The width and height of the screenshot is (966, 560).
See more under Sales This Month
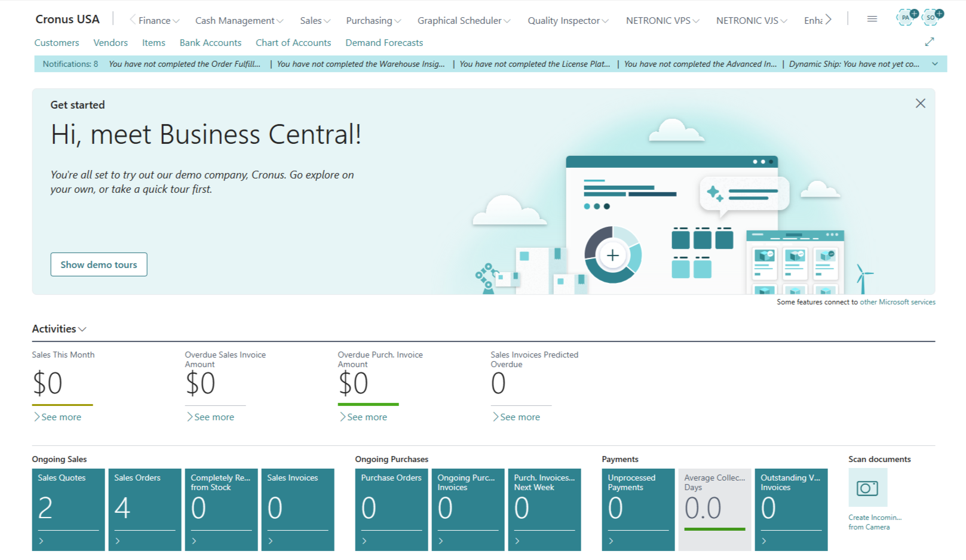(57, 417)
